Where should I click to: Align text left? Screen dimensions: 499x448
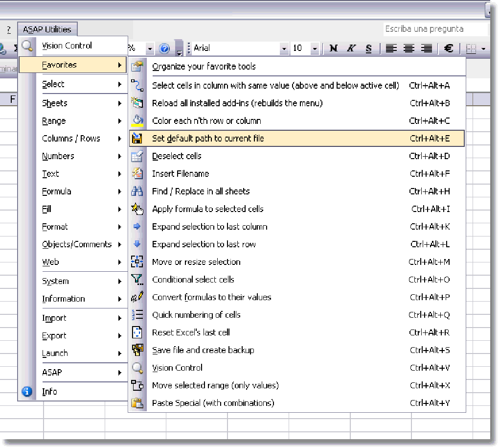(x=391, y=48)
